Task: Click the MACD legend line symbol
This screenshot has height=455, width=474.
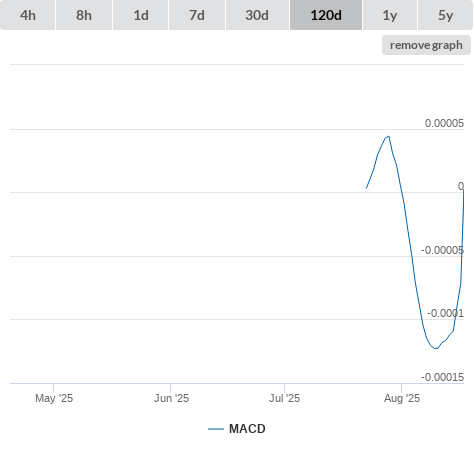Action: [x=216, y=429]
